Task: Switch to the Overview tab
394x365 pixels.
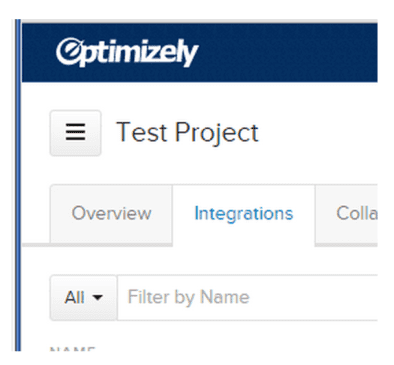Action: click(x=111, y=214)
